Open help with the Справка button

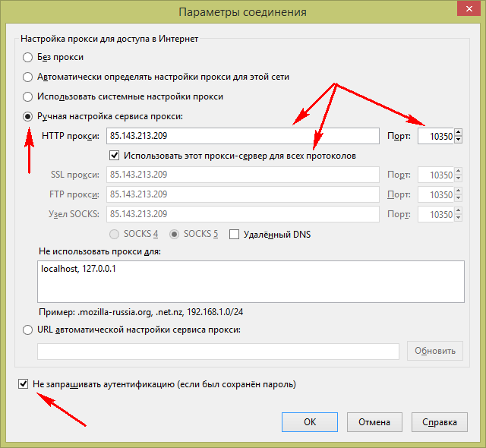(x=439, y=422)
